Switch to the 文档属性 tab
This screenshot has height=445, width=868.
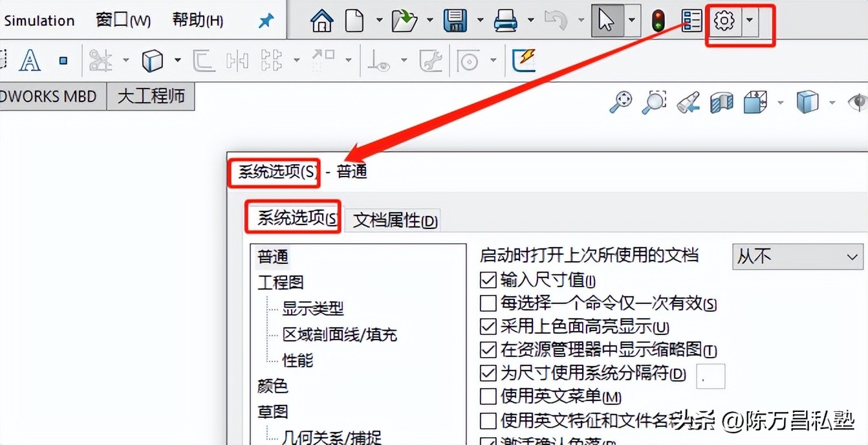pyautogui.click(x=393, y=220)
